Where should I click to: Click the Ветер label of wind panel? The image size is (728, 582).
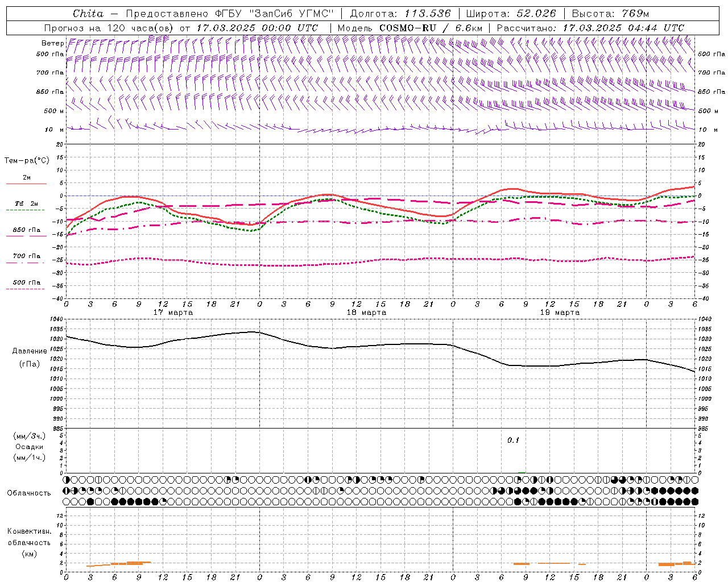coord(52,43)
